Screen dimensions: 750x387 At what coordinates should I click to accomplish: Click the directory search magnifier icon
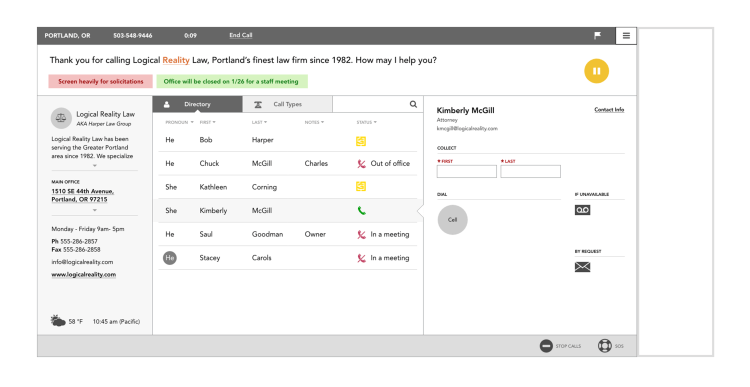pyautogui.click(x=413, y=104)
